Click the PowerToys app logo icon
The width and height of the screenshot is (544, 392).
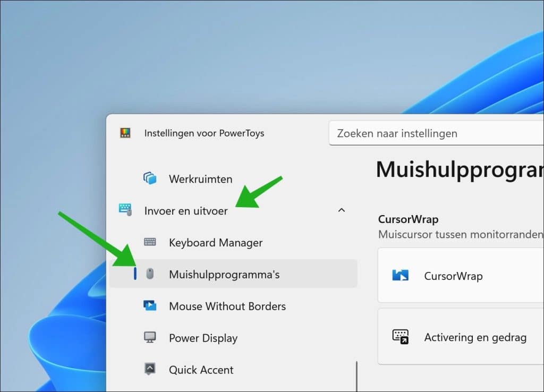(x=125, y=133)
